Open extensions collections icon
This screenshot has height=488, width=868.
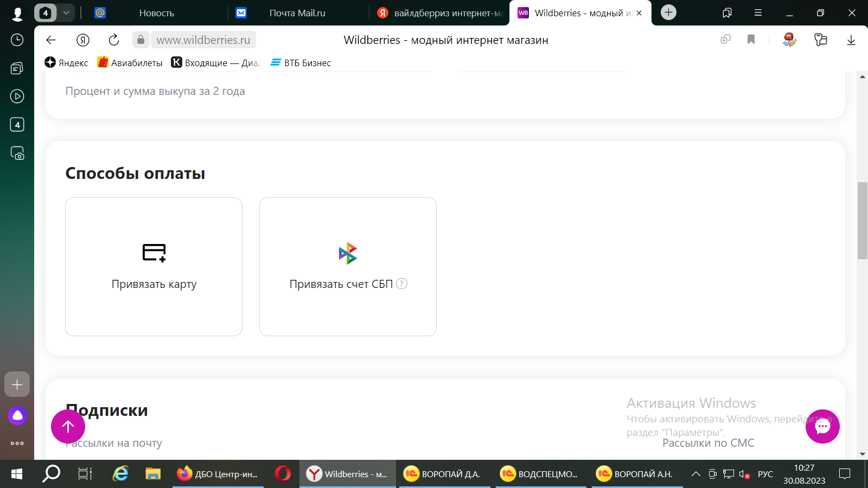tap(820, 40)
